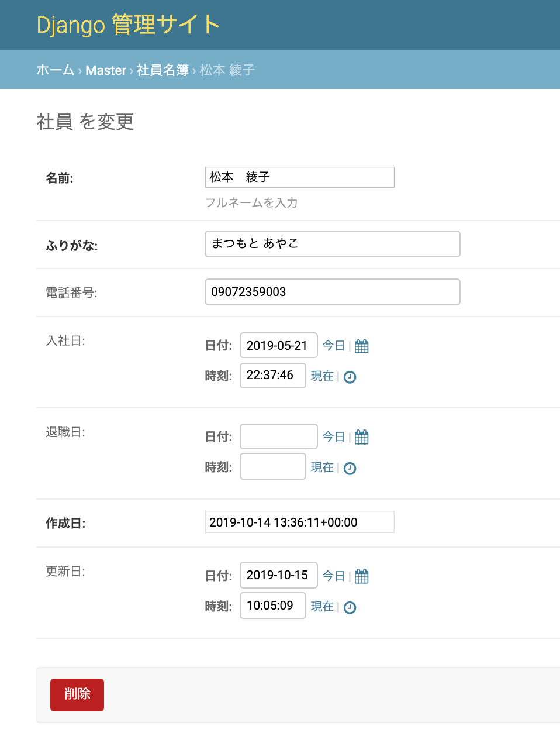Click the 電話番号: label
Image resolution: width=560 pixels, height=743 pixels.
tap(71, 293)
